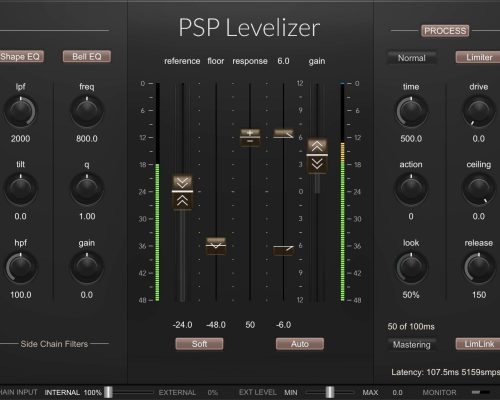
Task: Toggle the LimLink button
Action: pos(478,344)
